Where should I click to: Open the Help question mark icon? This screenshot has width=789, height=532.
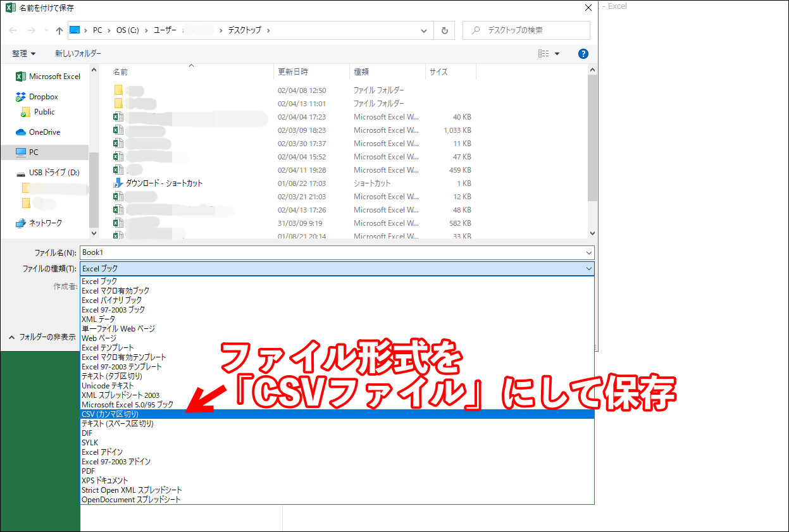583,54
